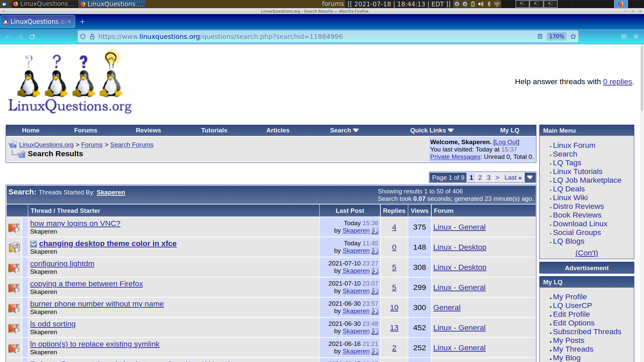Image resolution: width=644 pixels, height=362 pixels.
Task: Go to results page 2
Action: pos(480,178)
